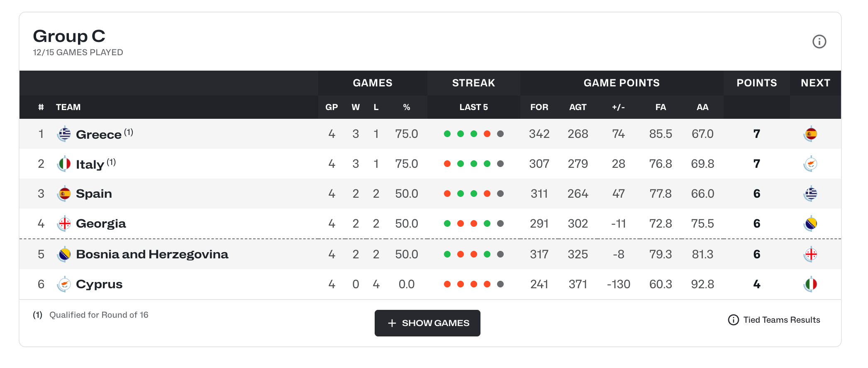Click Italy's flag icon in team column
The image size is (868, 368).
click(64, 164)
